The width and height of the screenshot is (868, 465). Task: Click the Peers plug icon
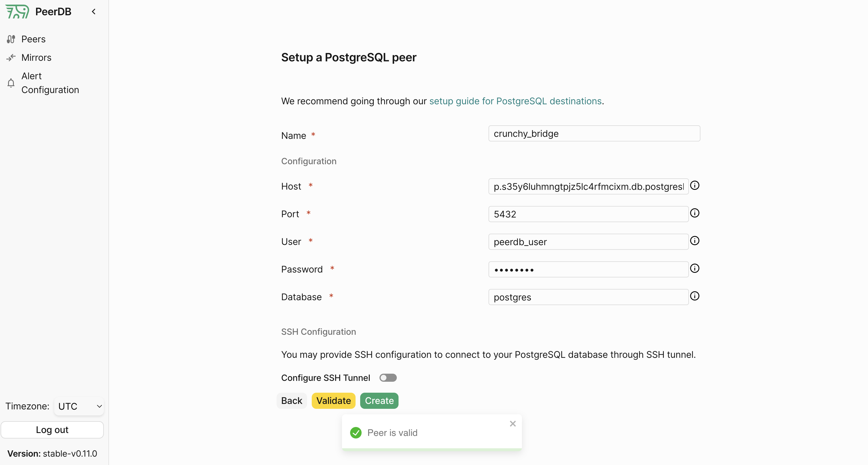click(x=11, y=39)
